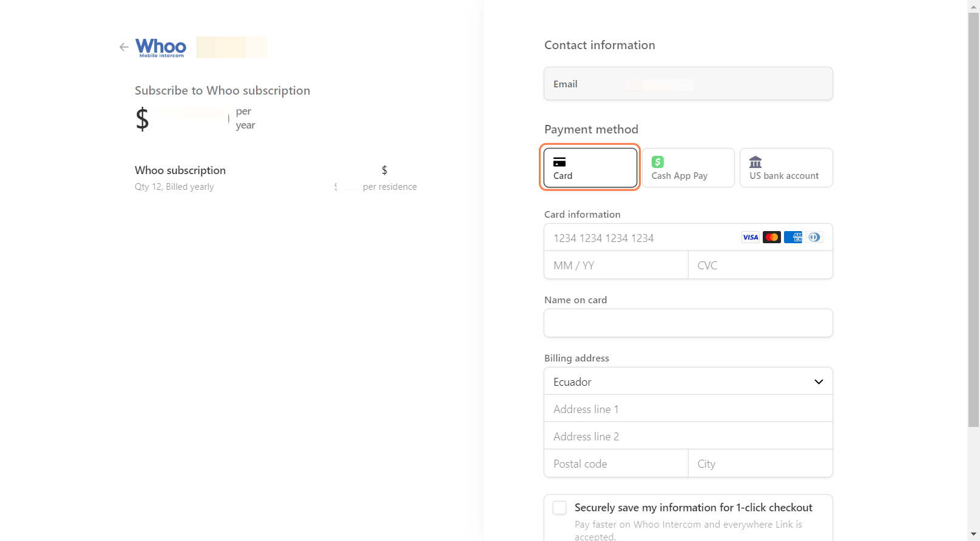
Task: Click the green Cash App icon
Action: click(x=658, y=162)
